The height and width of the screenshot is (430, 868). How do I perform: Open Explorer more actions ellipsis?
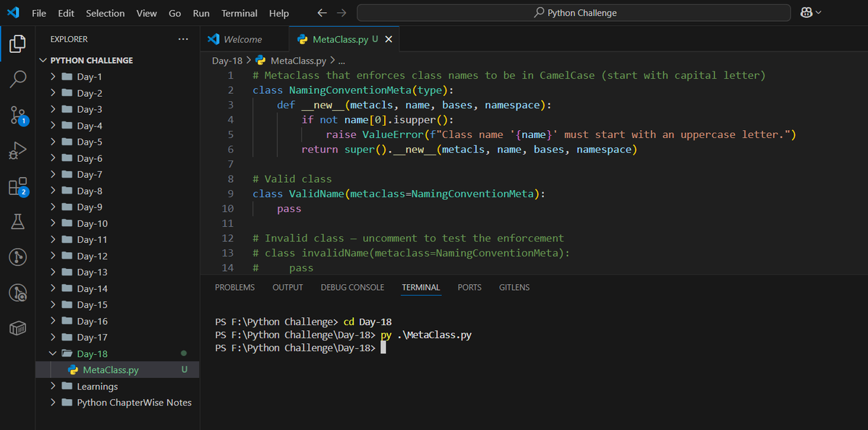pos(183,39)
